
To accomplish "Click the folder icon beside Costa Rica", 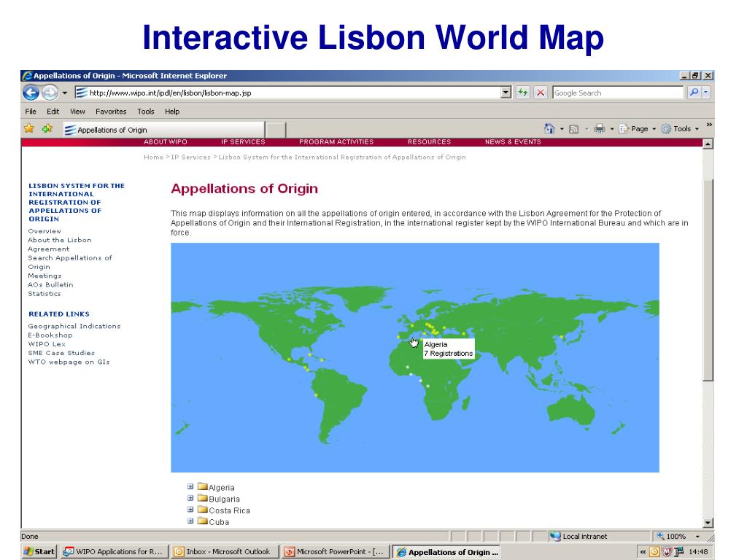I will [203, 510].
